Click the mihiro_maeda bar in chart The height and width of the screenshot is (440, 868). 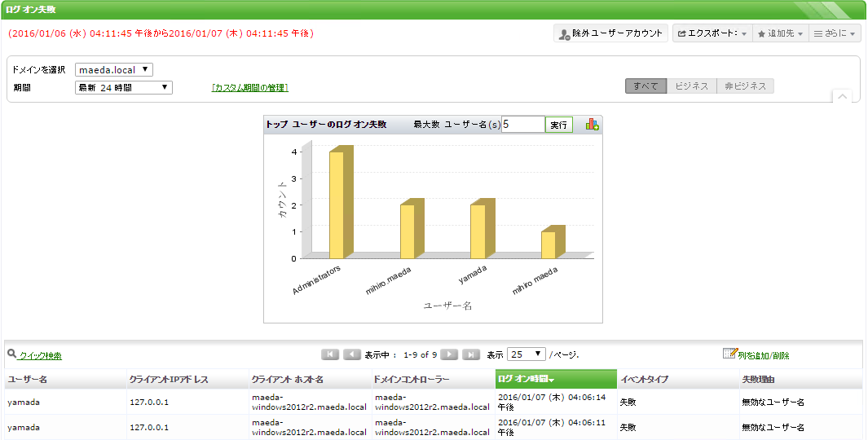tap(412, 229)
